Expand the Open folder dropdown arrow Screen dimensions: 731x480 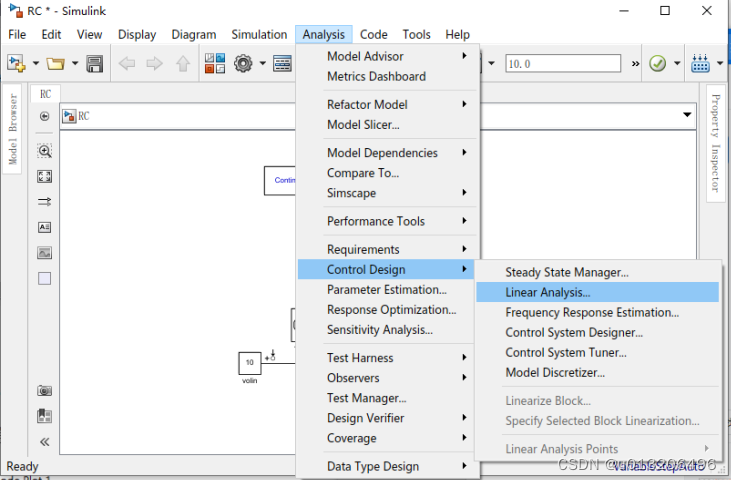pyautogui.click(x=75, y=63)
